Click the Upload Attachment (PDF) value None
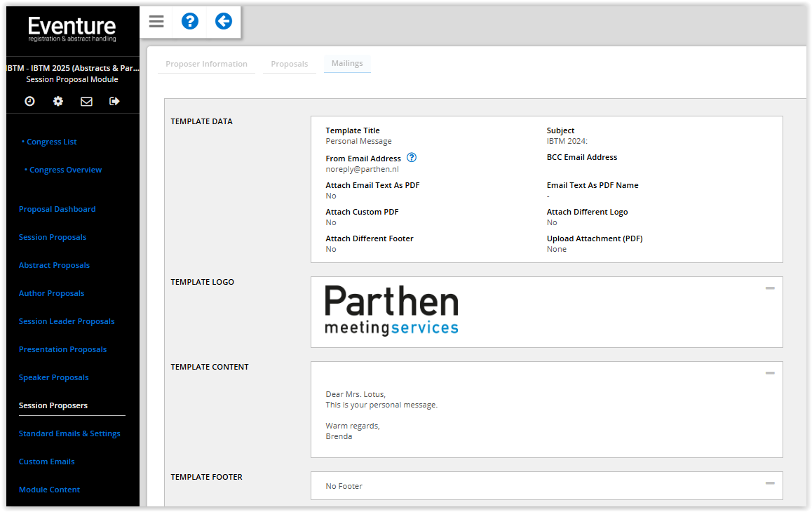 coord(557,249)
